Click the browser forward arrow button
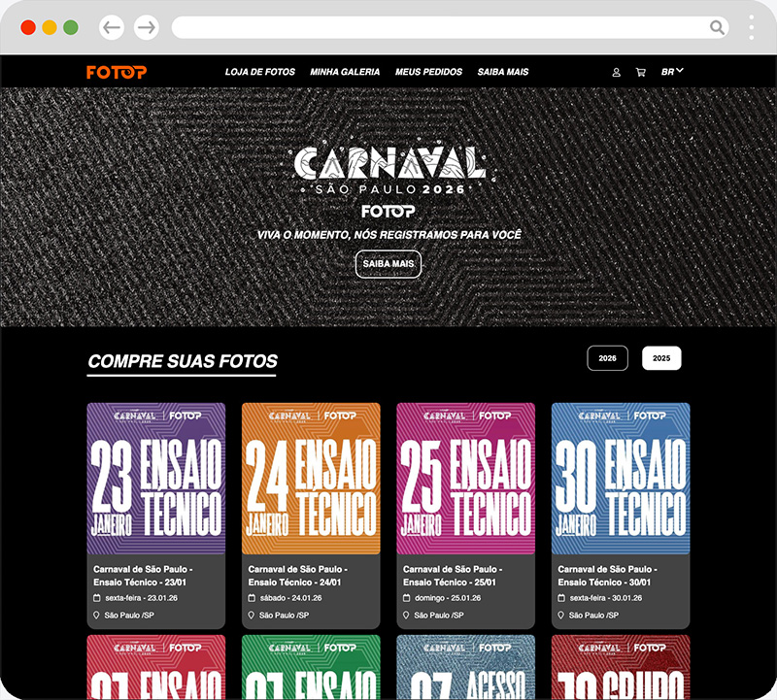The width and height of the screenshot is (777, 700). [x=147, y=27]
